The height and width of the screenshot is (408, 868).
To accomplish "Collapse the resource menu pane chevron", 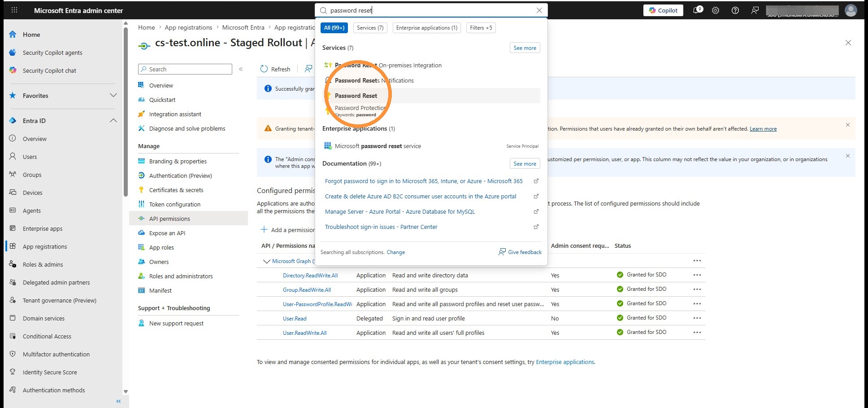I will (241, 69).
